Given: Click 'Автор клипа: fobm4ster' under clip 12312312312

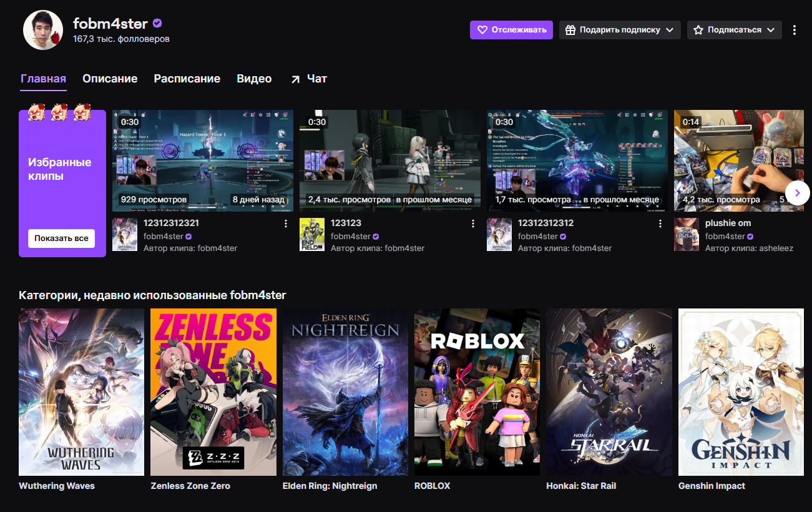Looking at the screenshot, I should click(x=565, y=248).
